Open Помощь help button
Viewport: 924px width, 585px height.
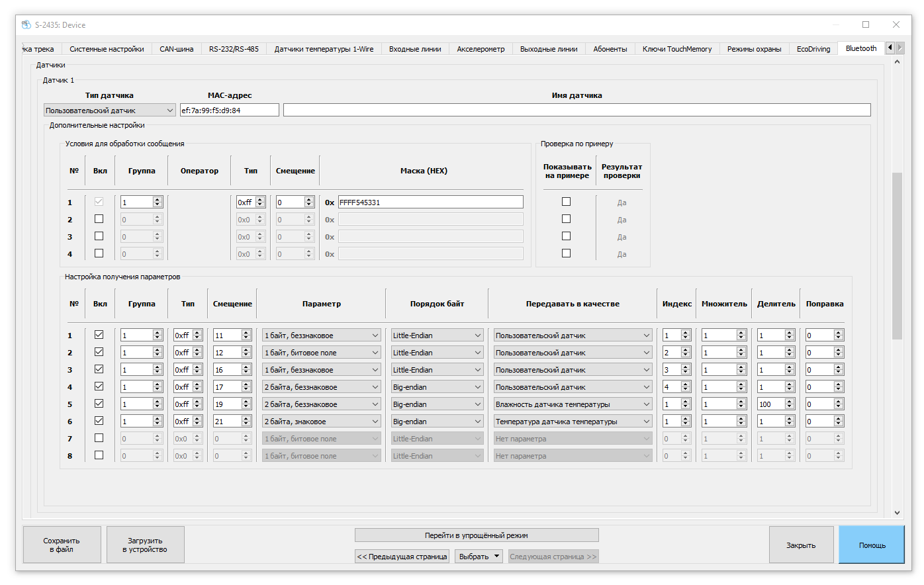pyautogui.click(x=872, y=545)
